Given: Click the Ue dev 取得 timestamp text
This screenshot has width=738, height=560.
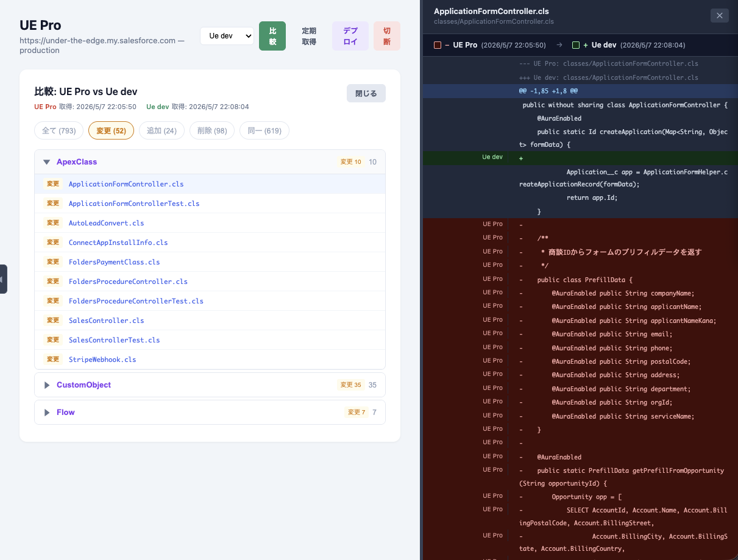Looking at the screenshot, I should click(x=197, y=107).
